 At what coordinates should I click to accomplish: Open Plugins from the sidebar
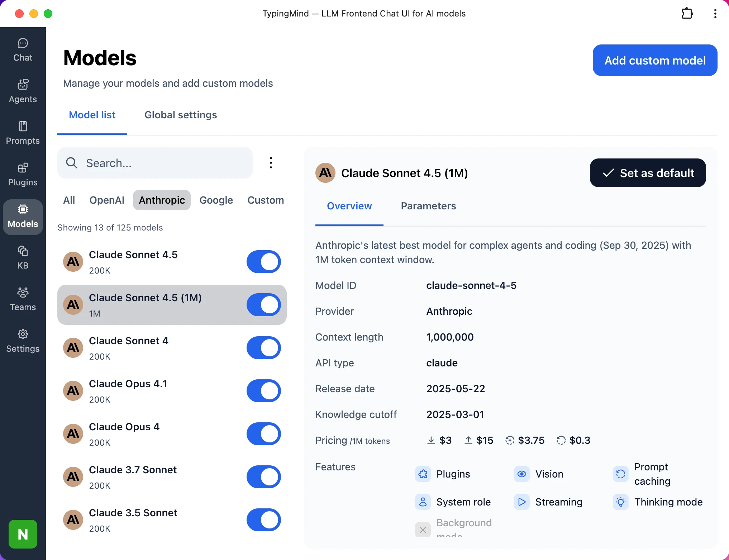[23, 175]
